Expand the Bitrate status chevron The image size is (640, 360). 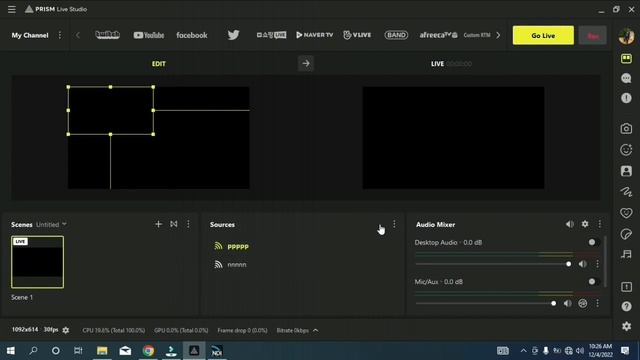point(316,330)
